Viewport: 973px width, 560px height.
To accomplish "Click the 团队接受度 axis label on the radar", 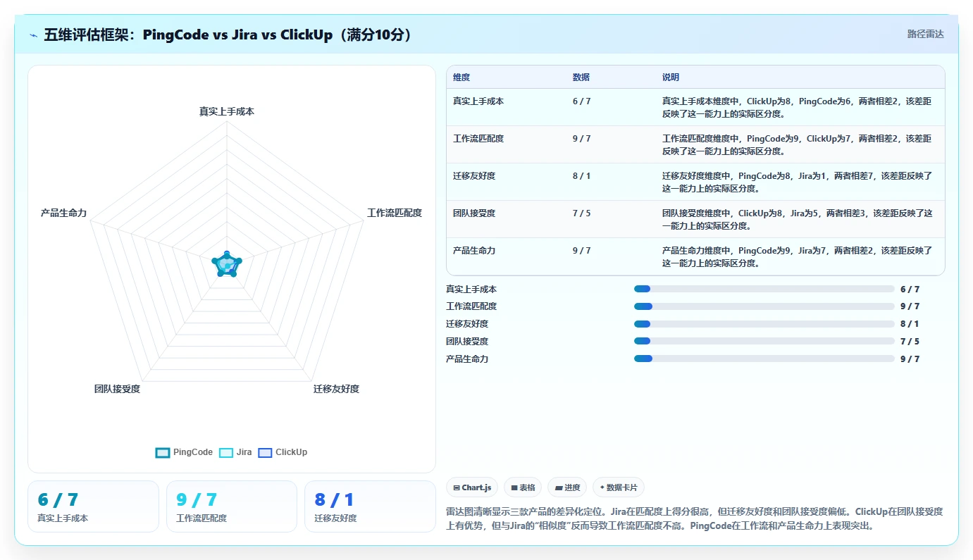I will [117, 389].
